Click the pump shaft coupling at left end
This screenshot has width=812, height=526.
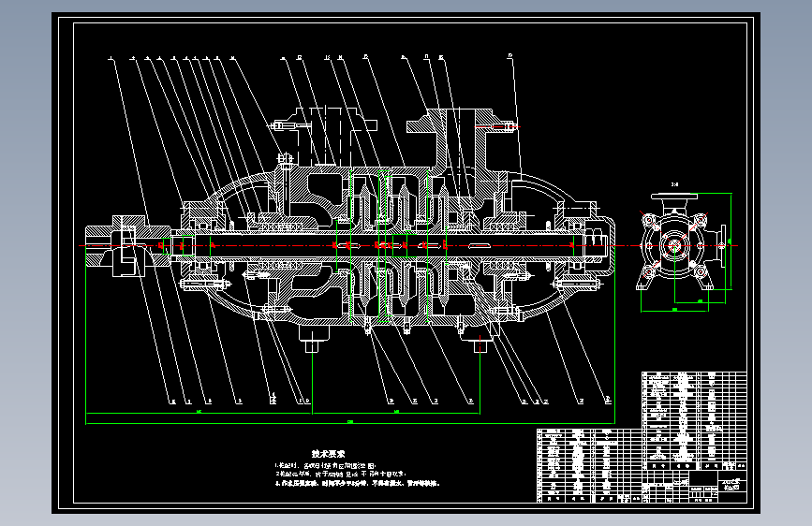coord(128,246)
